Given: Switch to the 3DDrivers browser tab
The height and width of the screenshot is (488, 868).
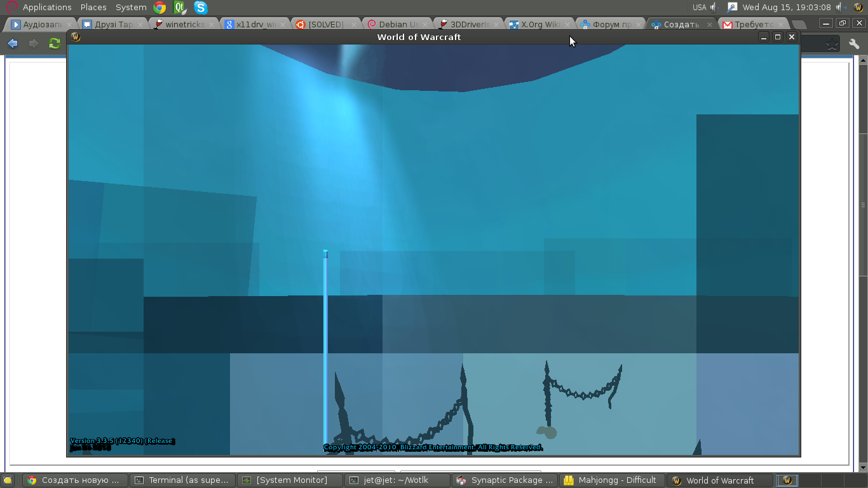Looking at the screenshot, I should 469,24.
